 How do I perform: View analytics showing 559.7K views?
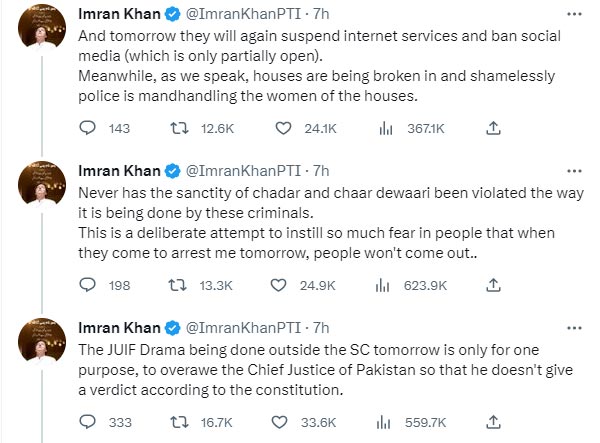click(384, 422)
